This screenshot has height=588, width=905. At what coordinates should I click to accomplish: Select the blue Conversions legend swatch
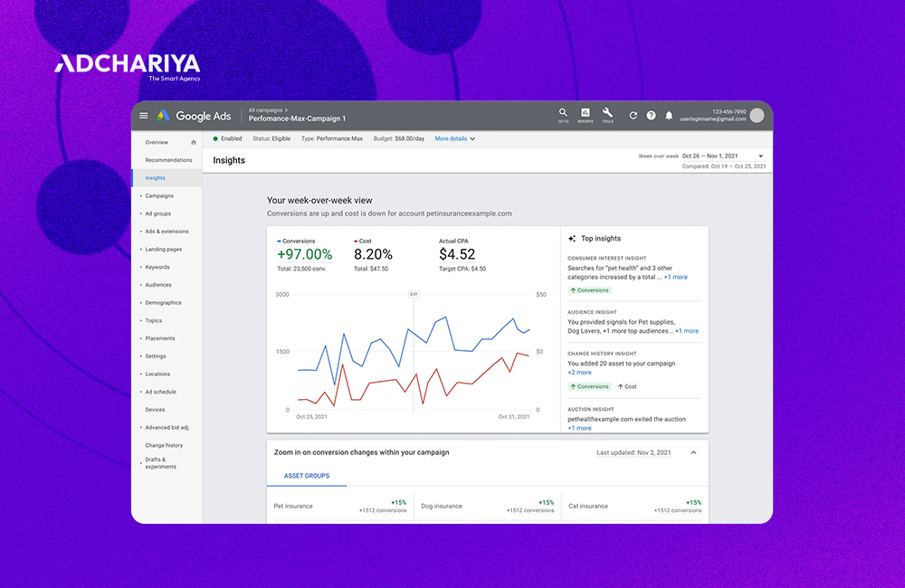point(280,239)
